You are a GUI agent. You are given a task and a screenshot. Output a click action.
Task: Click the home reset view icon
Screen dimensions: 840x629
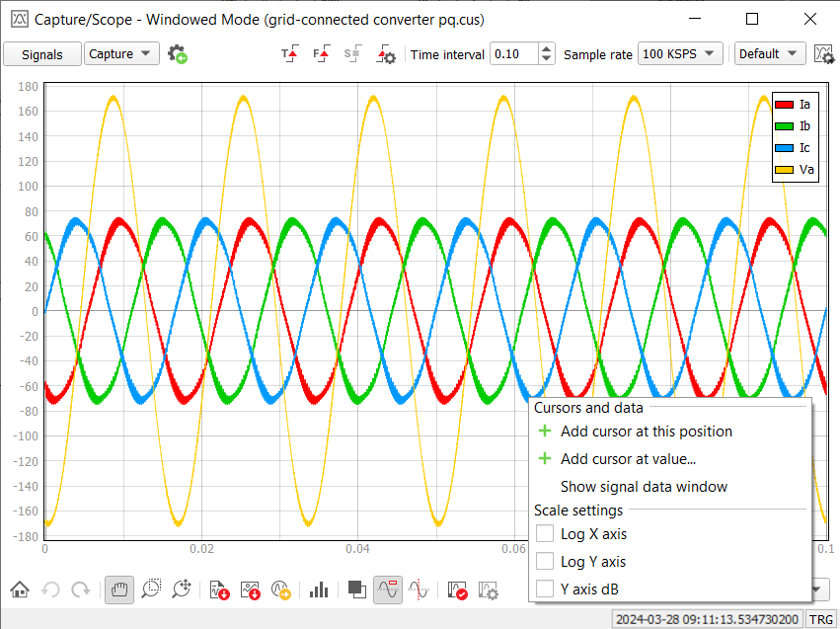(x=20, y=590)
